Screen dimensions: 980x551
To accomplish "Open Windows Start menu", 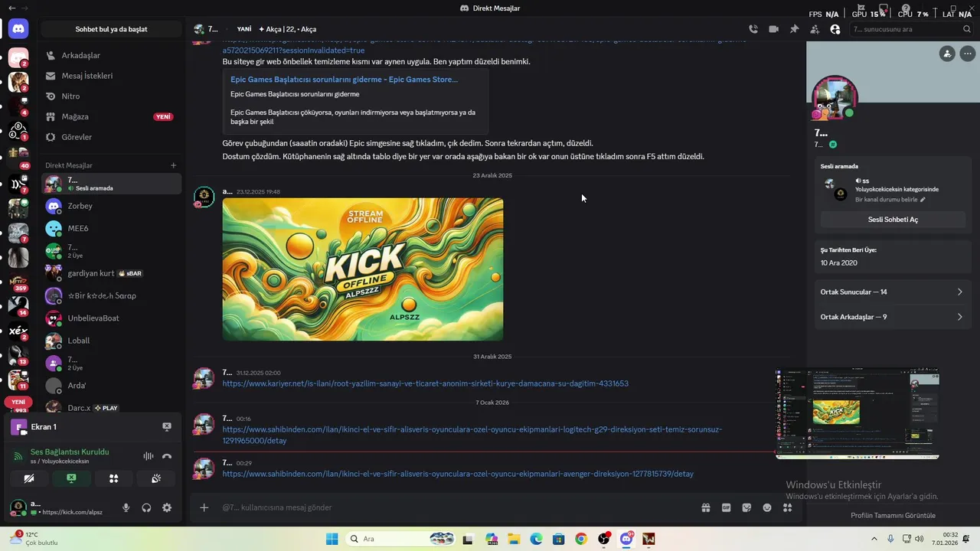I will (x=332, y=539).
